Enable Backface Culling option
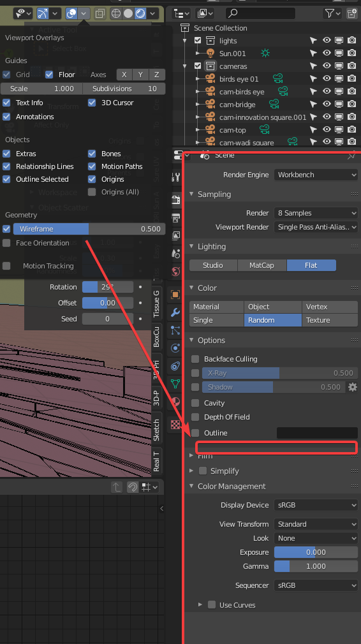The height and width of the screenshot is (644, 361). [x=196, y=359]
